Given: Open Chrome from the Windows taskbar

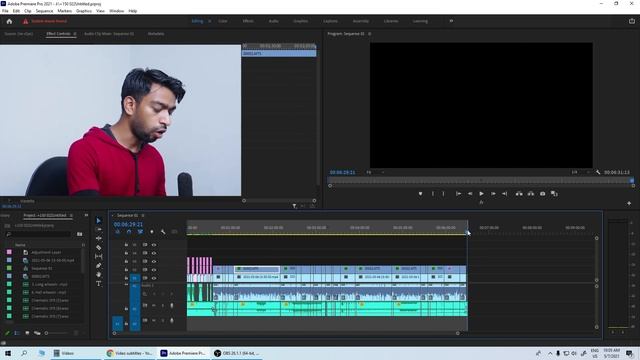Looking at the screenshot, I should click(x=129, y=353).
